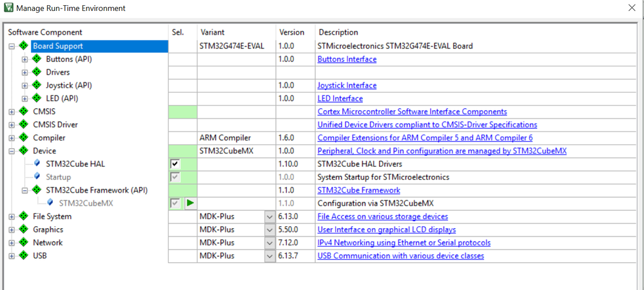This screenshot has width=644, height=290.
Task: Expand the Graphics tree node
Action: click(12, 229)
